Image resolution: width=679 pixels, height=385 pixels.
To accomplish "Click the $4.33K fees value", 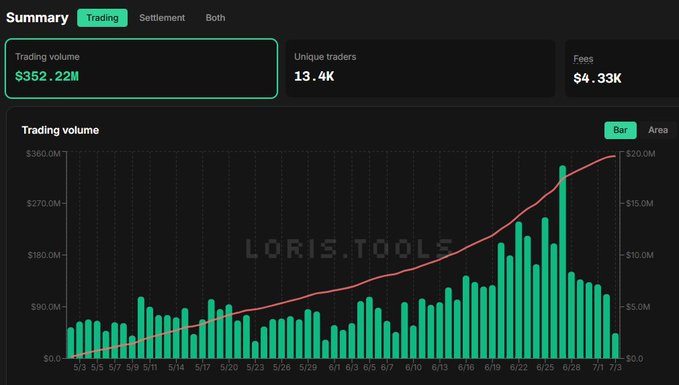I will [597, 78].
